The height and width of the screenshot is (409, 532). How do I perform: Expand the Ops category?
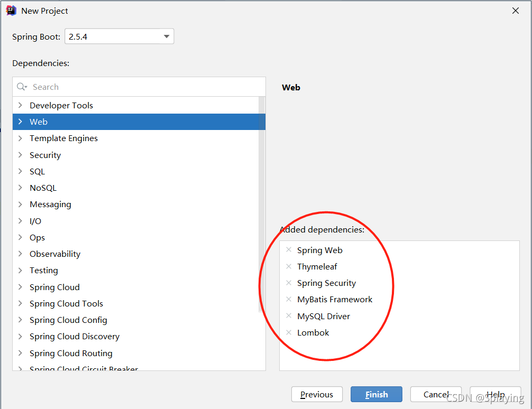20,237
